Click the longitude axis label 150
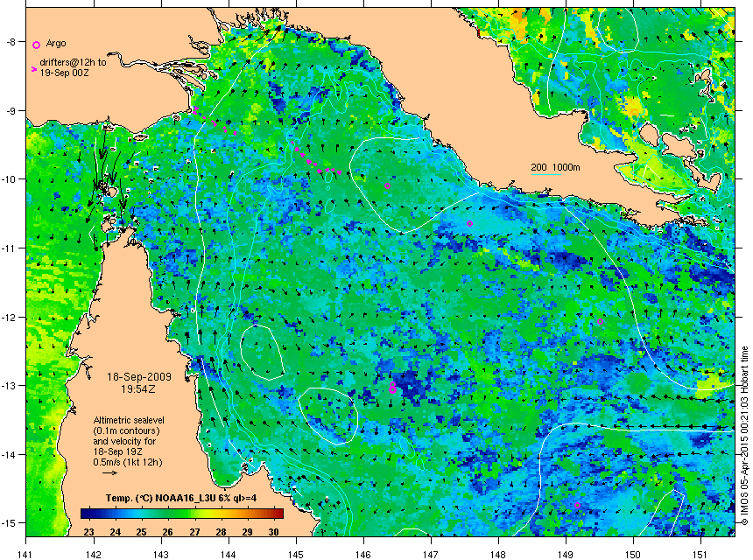Screen dimensions: 753x560 (633, 554)
